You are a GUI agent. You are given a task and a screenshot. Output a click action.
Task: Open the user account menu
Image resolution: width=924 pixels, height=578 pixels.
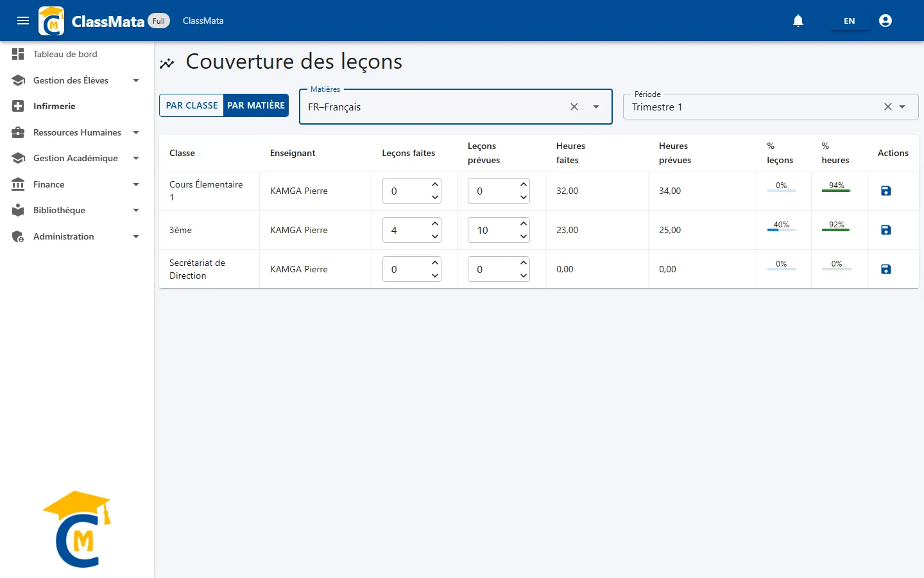(x=886, y=21)
